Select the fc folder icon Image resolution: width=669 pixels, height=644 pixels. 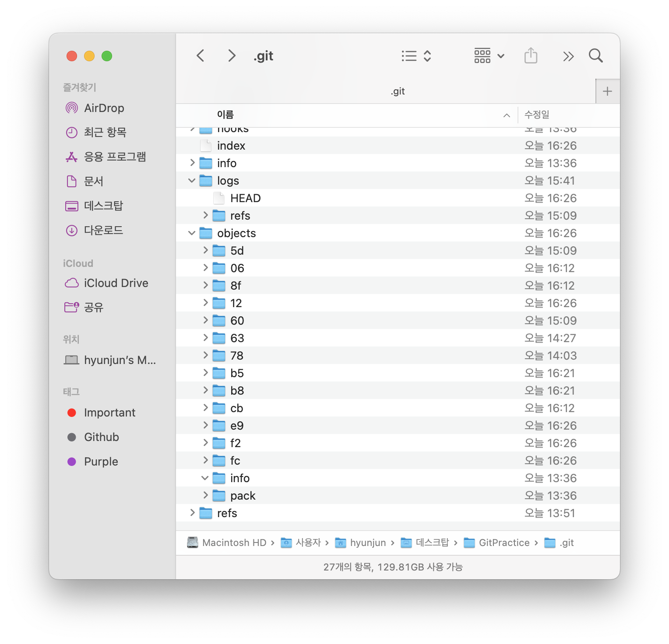pos(219,461)
